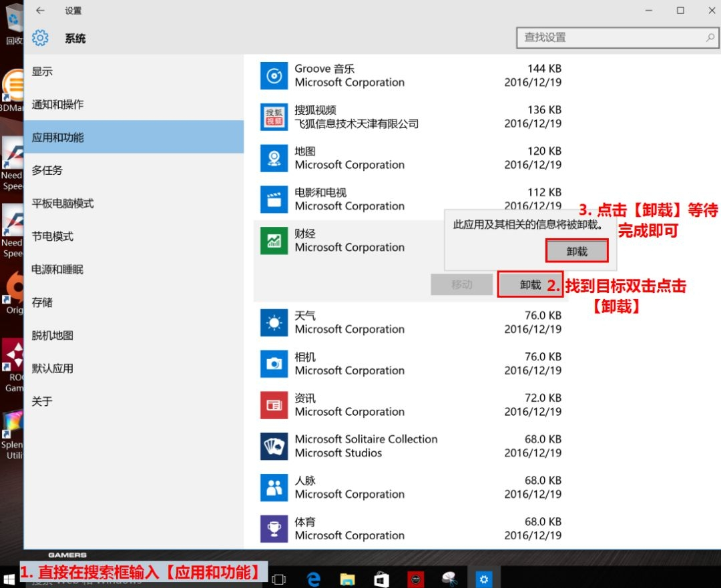The height and width of the screenshot is (588, 721).
Task: Open the 显示 settings section
Action: click(x=42, y=71)
